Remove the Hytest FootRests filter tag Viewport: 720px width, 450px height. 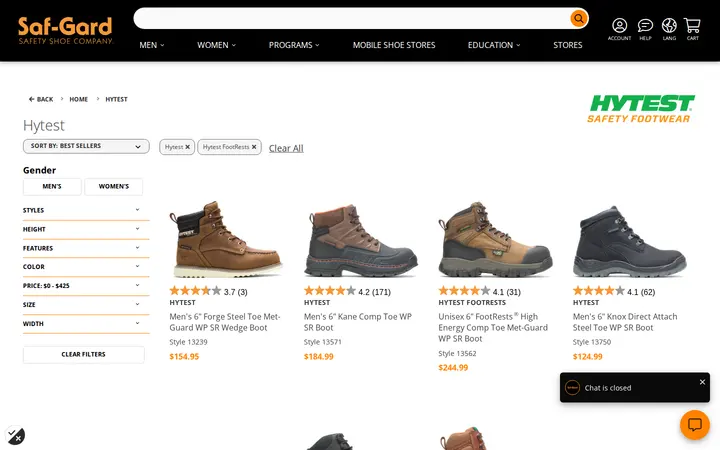tap(254, 147)
